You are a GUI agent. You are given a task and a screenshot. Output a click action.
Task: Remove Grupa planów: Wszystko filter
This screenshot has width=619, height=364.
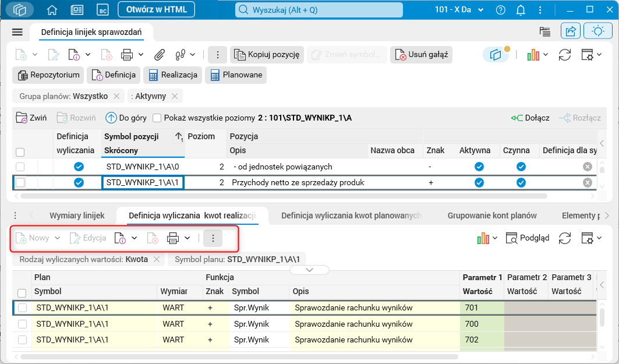(x=116, y=96)
